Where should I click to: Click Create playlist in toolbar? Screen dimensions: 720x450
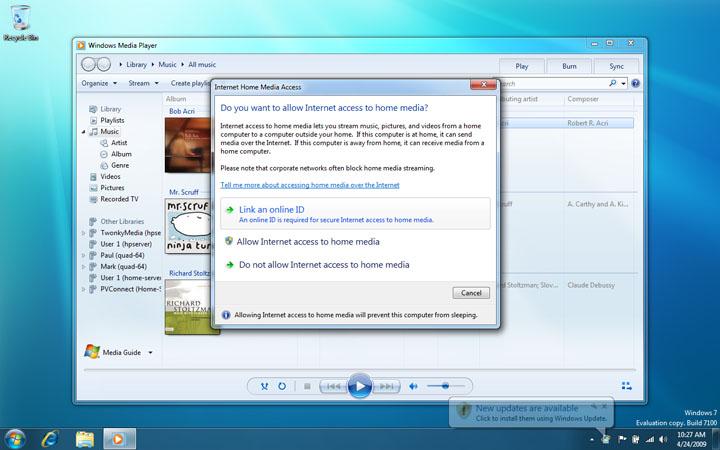[191, 83]
